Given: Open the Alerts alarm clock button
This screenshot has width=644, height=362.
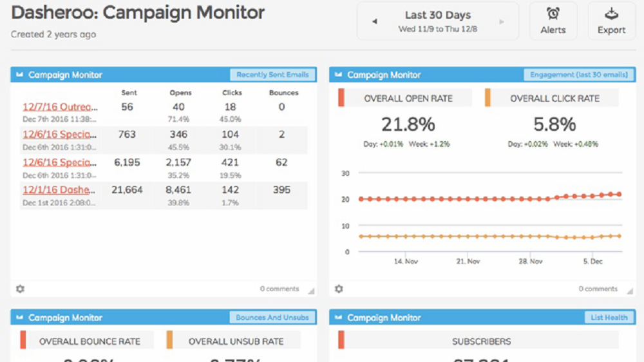Looking at the screenshot, I should pos(553,21).
